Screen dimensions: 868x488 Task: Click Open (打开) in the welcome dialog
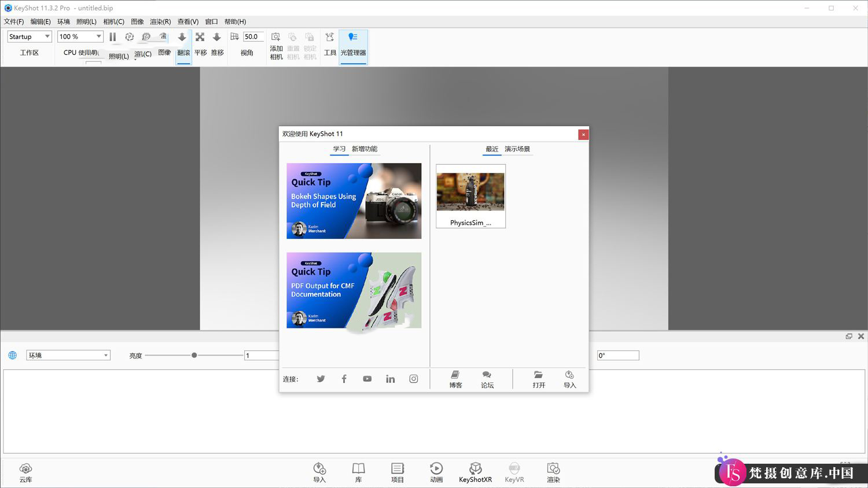tap(539, 379)
